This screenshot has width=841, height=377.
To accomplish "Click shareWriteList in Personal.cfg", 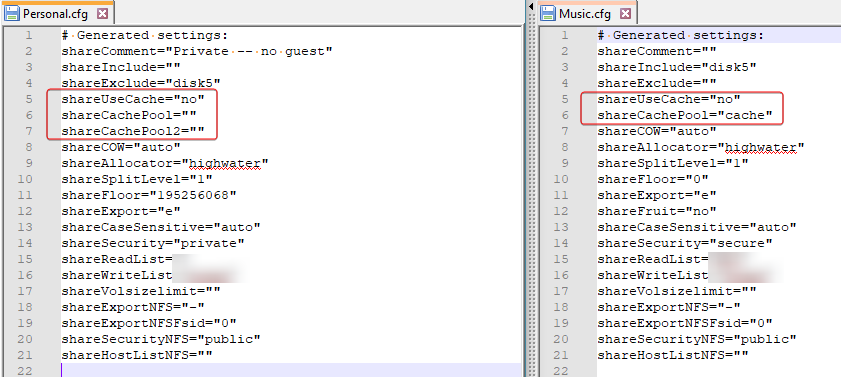I will pyautogui.click(x=116, y=275).
